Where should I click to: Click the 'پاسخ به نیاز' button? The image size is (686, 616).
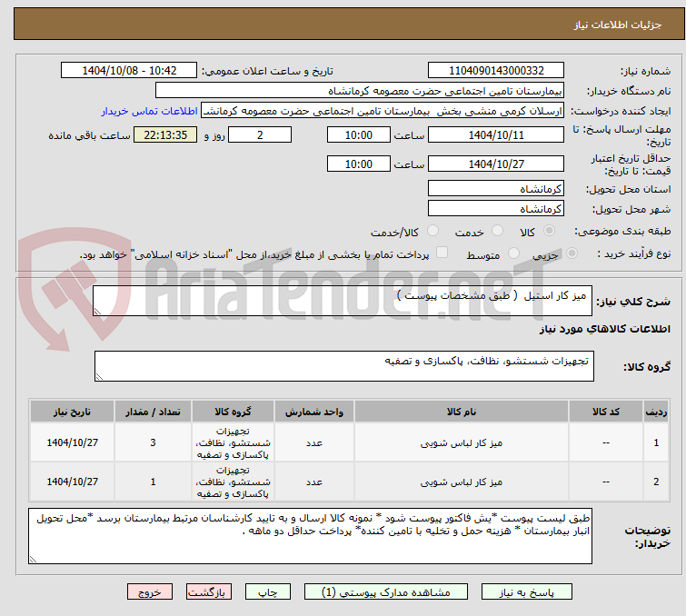(526, 592)
